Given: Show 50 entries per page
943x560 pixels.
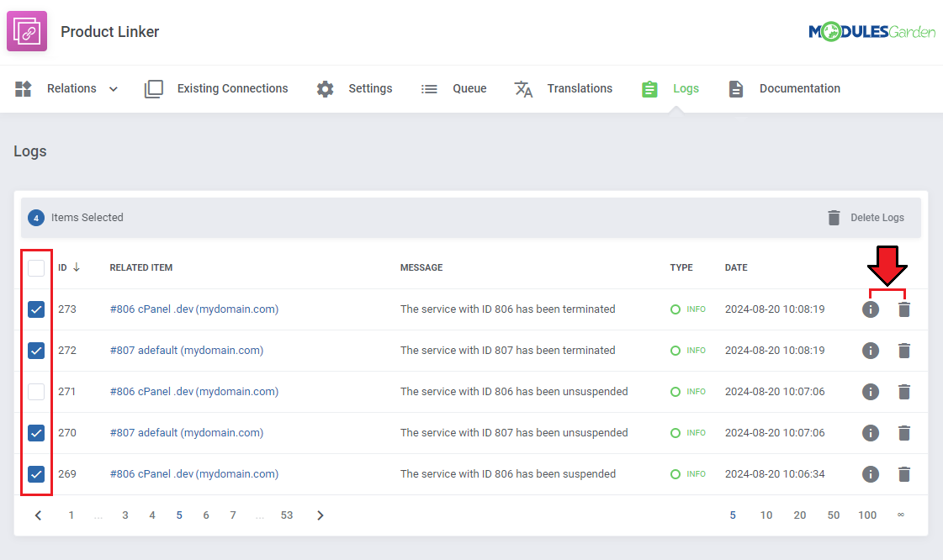Looking at the screenshot, I should pyautogui.click(x=833, y=515).
